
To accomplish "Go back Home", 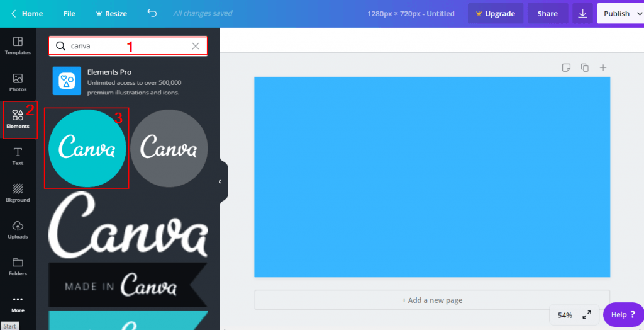I will (27, 14).
